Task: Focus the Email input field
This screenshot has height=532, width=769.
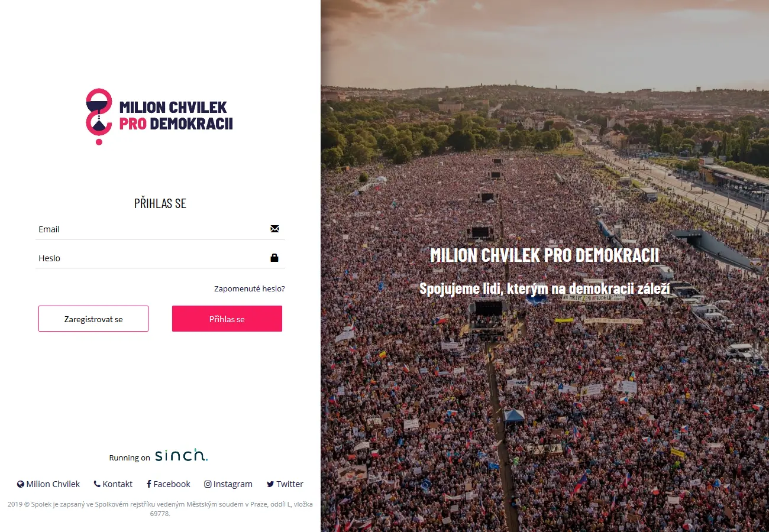Action: (x=160, y=229)
